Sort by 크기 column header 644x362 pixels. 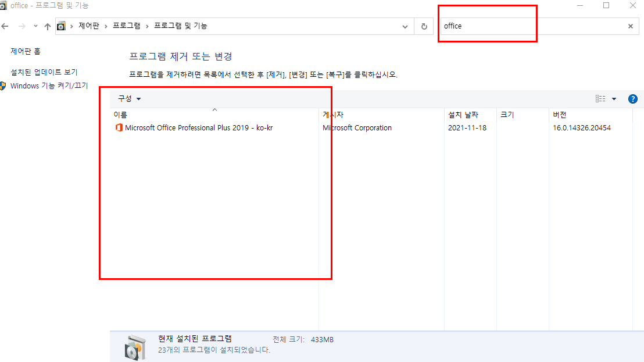coord(523,114)
